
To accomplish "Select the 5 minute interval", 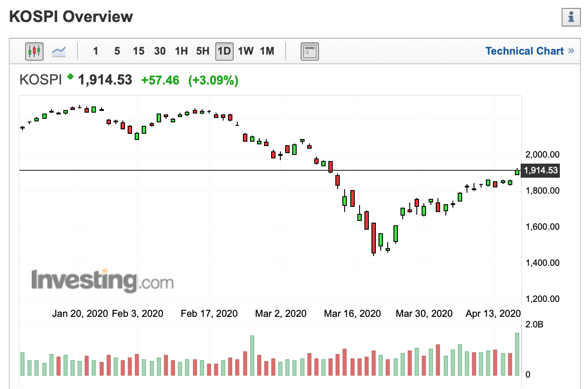I will [x=117, y=51].
